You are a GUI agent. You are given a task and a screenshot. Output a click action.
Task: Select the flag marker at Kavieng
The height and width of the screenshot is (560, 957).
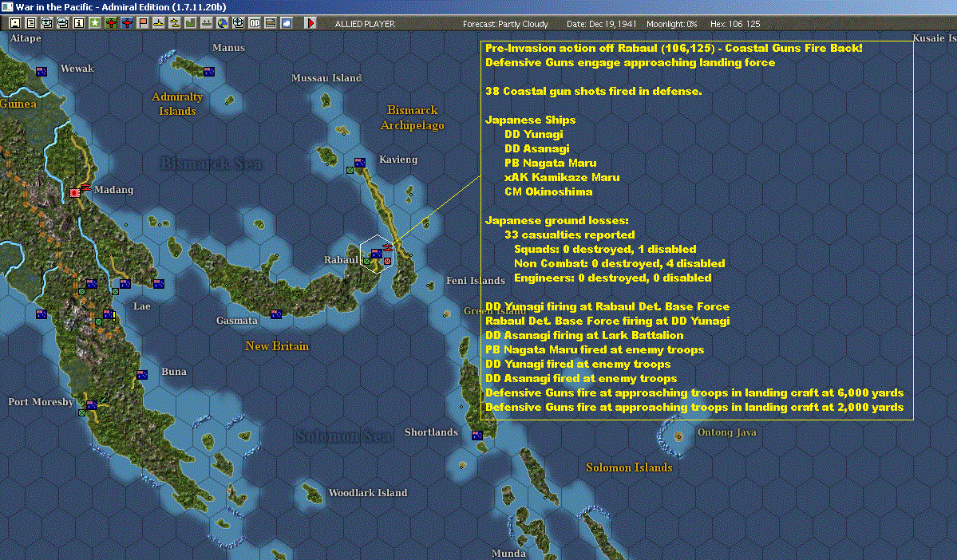pyautogui.click(x=360, y=163)
